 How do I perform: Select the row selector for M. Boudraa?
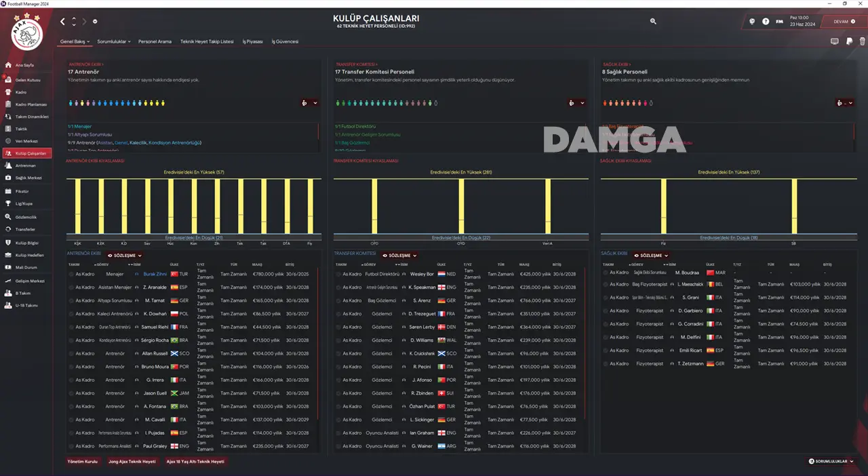click(x=606, y=273)
